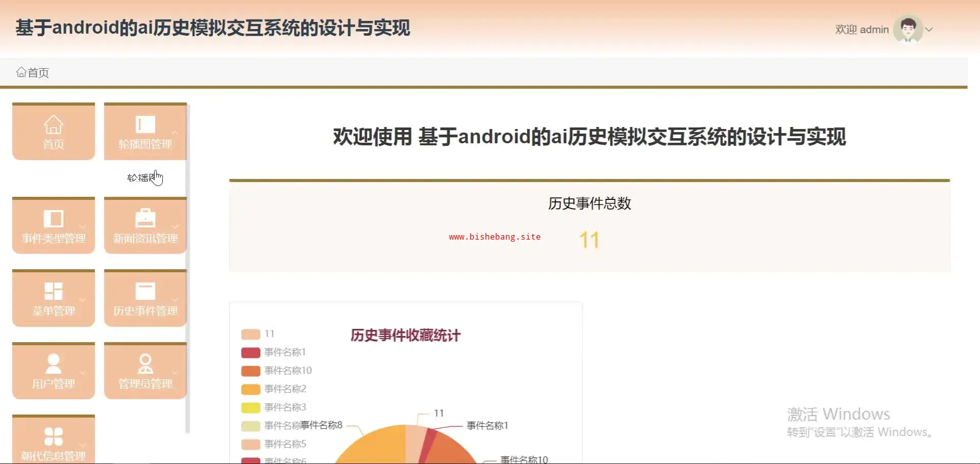Viewport: 980px width, 464px height.
Task: Click the 历史事件总数 heading
Action: [x=590, y=203]
